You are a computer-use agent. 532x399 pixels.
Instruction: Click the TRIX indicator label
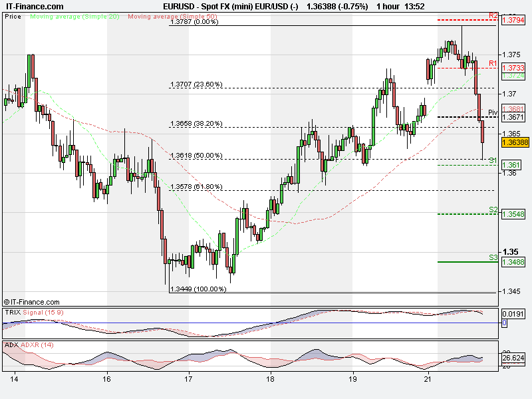pyautogui.click(x=13, y=312)
